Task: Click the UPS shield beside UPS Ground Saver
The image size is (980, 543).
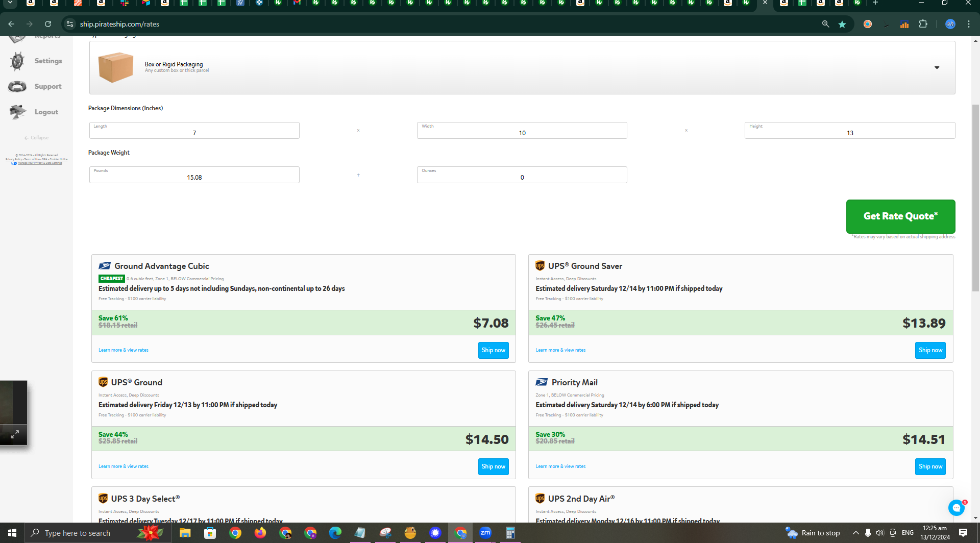Action: [x=540, y=266]
